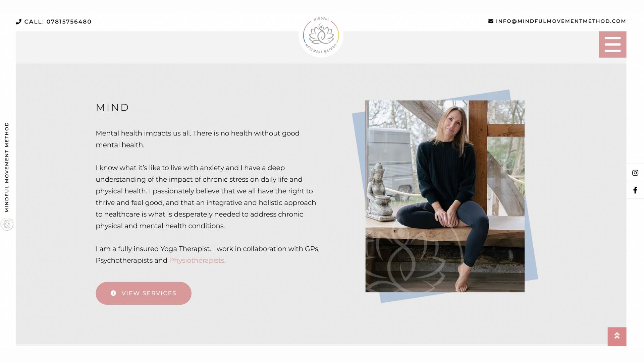
Task: Click the phone handset icon
Action: pyautogui.click(x=18, y=21)
